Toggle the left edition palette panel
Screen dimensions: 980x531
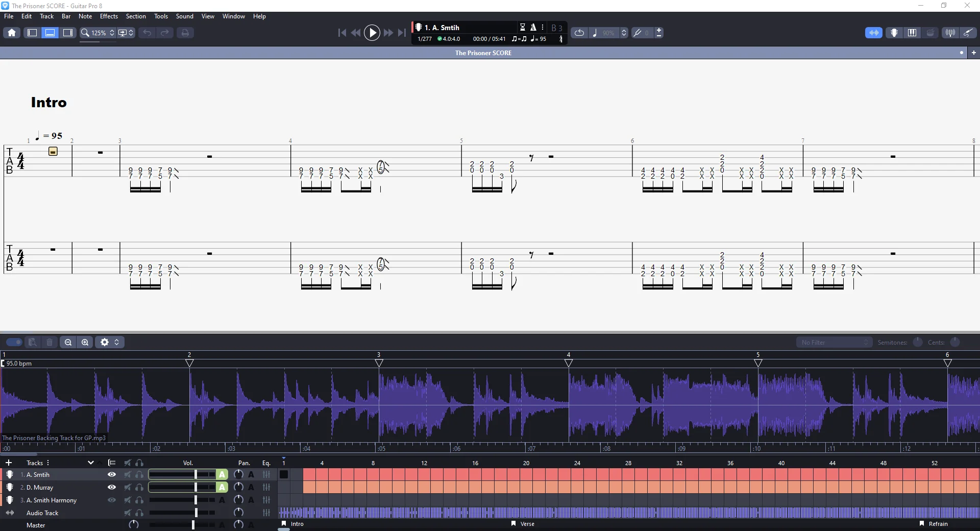(32, 33)
